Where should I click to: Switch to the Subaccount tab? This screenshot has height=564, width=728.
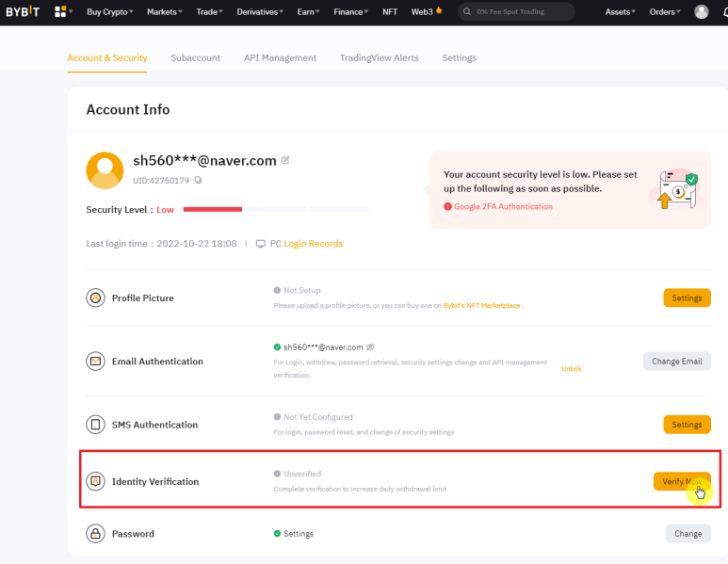click(x=196, y=58)
